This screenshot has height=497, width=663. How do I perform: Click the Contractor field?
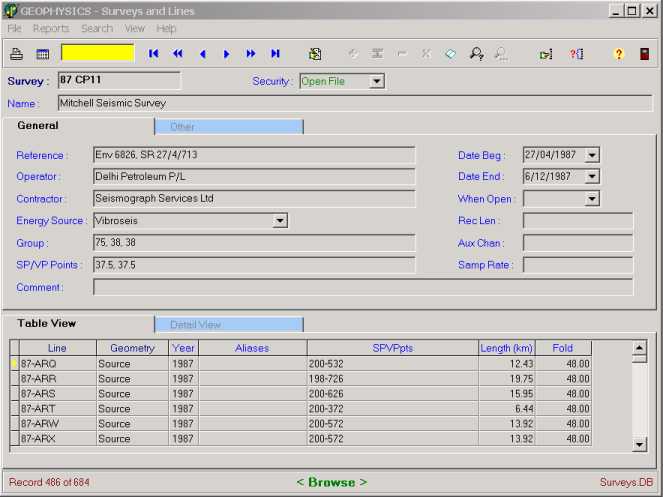pos(254,198)
